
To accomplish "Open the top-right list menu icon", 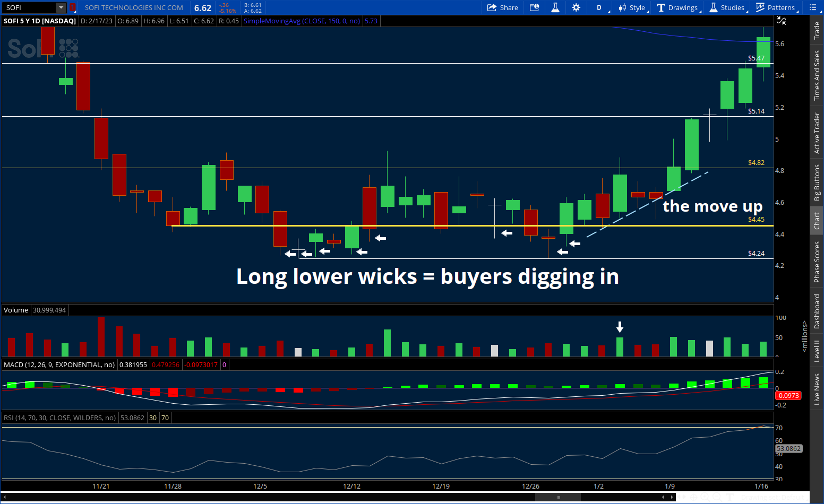I will click(813, 7).
